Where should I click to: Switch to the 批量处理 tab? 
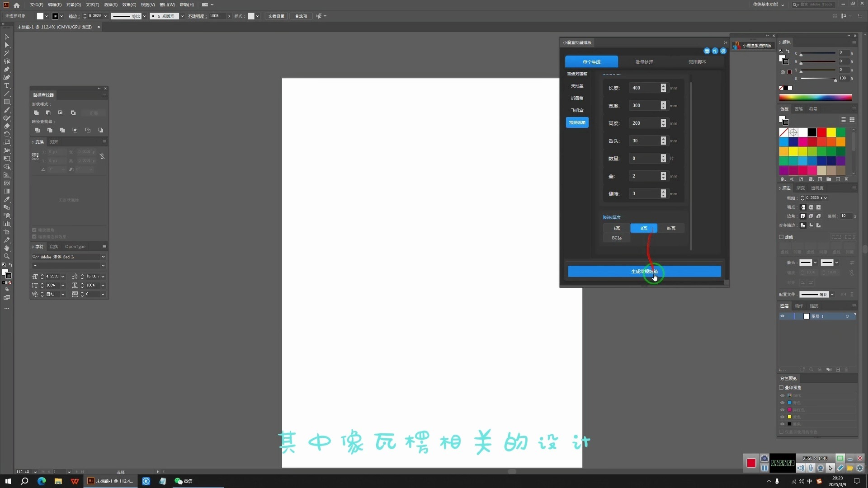644,62
